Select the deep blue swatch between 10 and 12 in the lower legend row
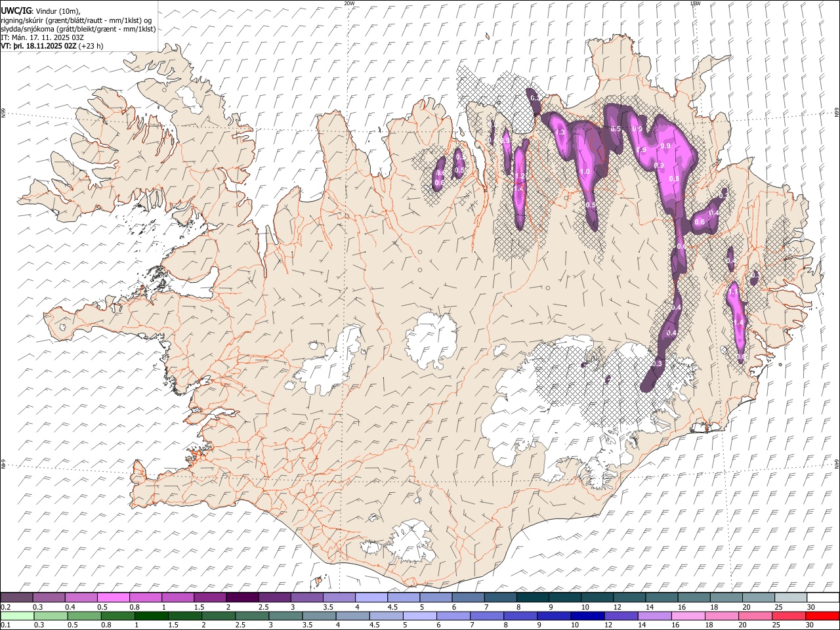The height and width of the screenshot is (630, 840). click(x=586, y=616)
